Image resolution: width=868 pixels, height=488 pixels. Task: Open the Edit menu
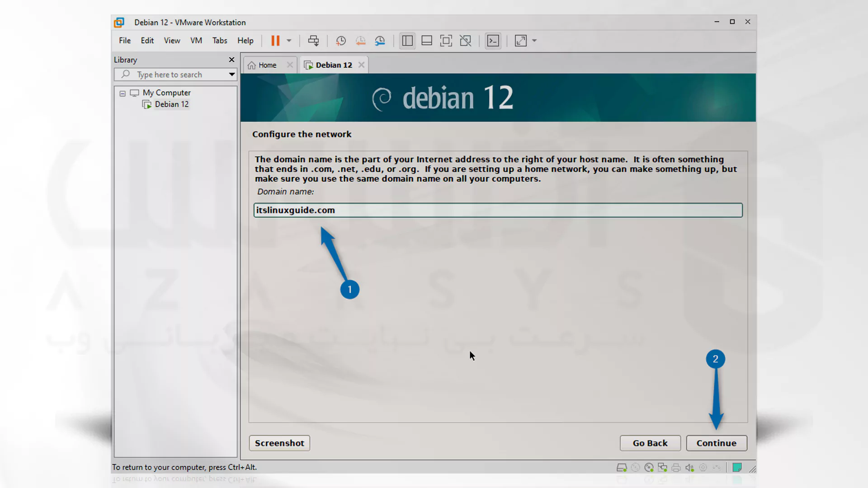point(147,41)
